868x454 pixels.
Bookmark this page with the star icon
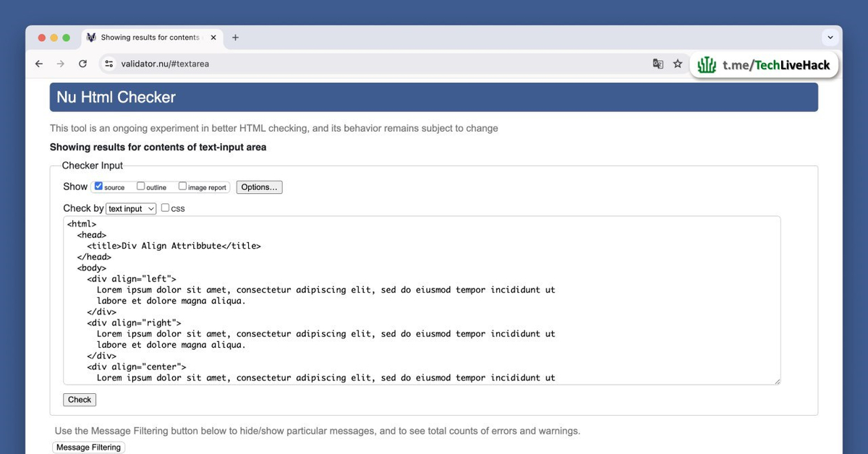click(x=678, y=64)
